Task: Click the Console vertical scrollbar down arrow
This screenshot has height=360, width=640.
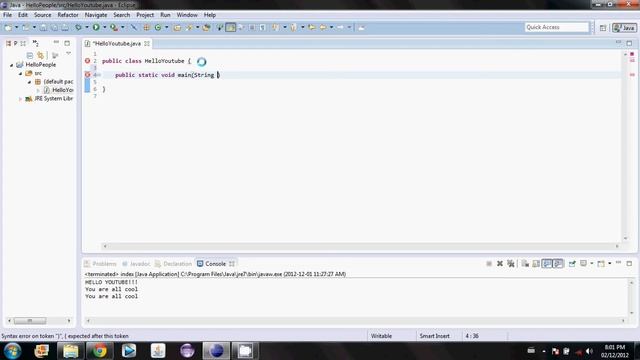Action: click(632, 313)
